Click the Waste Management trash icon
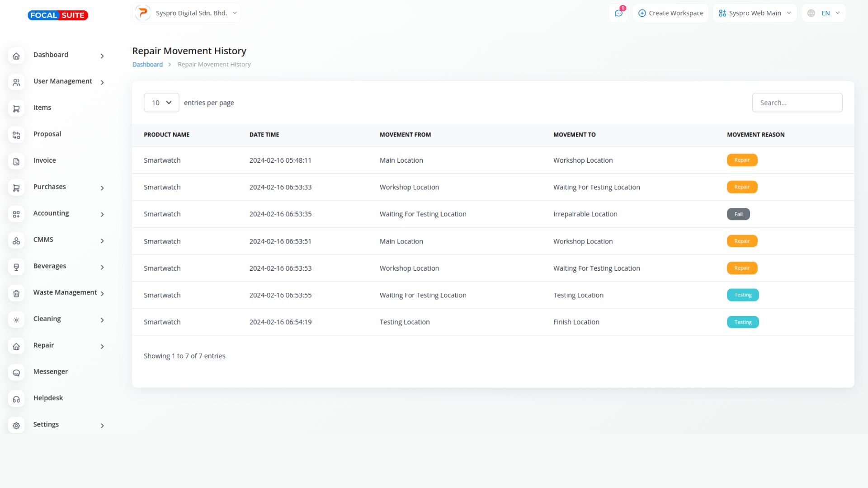 coord(16,294)
